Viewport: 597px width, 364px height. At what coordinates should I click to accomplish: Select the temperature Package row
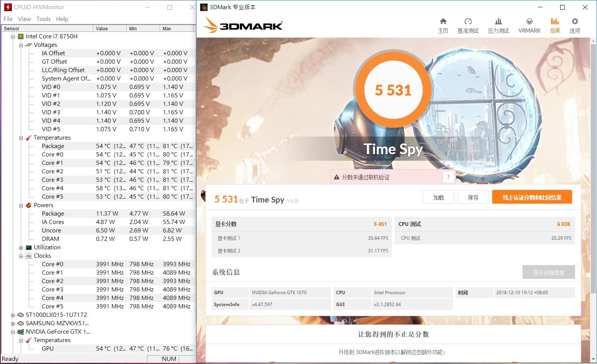click(x=118, y=146)
